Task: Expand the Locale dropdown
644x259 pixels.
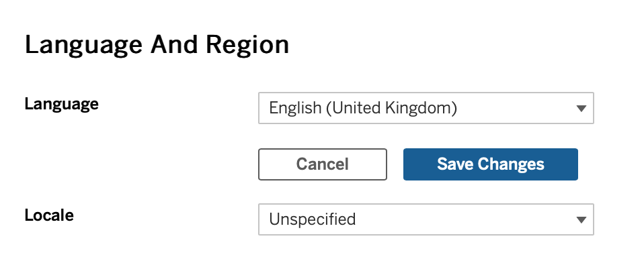Action: [x=426, y=219]
